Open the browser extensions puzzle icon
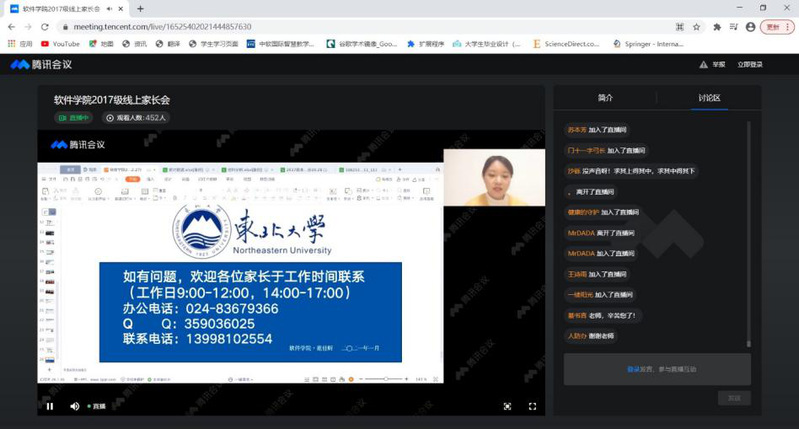Screen dimensions: 799x429 (x=716, y=27)
